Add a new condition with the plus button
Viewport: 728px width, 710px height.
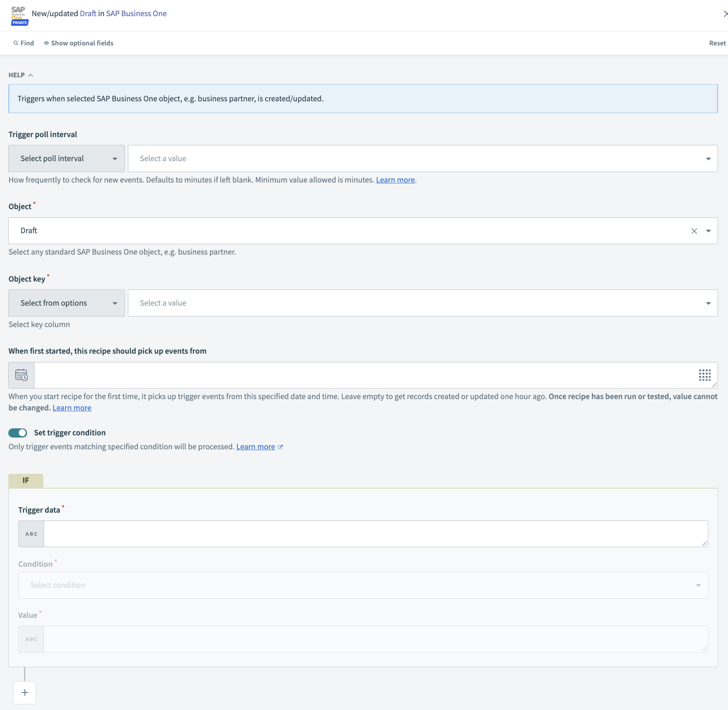[x=24, y=693]
